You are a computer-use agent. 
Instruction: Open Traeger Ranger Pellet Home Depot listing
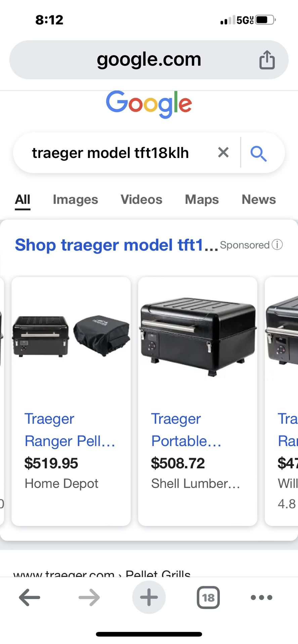click(71, 401)
